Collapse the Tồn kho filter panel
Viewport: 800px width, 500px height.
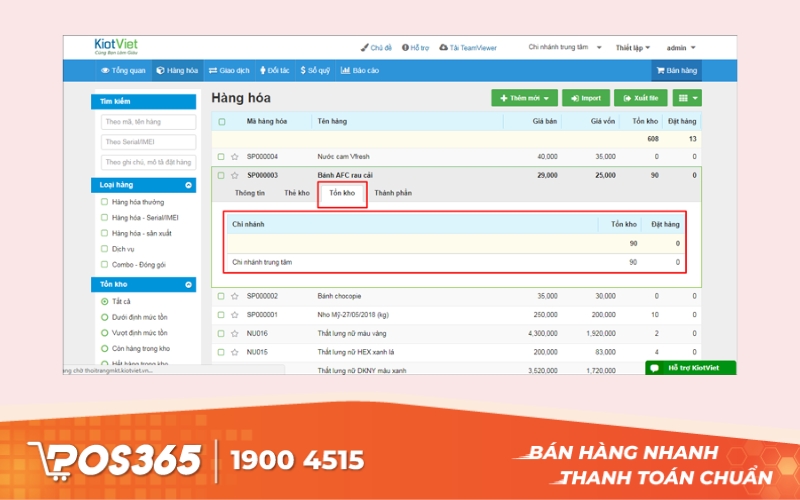(x=188, y=285)
